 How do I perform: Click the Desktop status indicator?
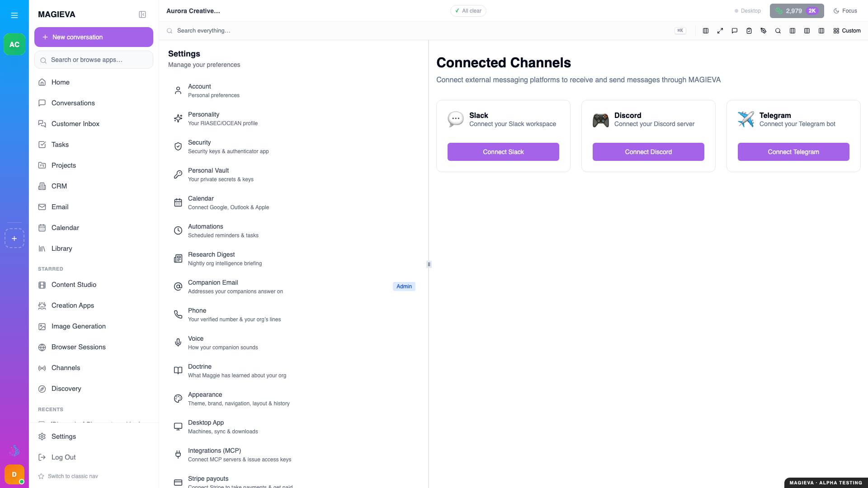click(x=748, y=11)
